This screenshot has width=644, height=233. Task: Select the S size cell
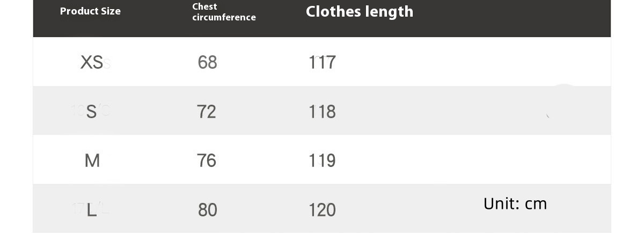91,112
